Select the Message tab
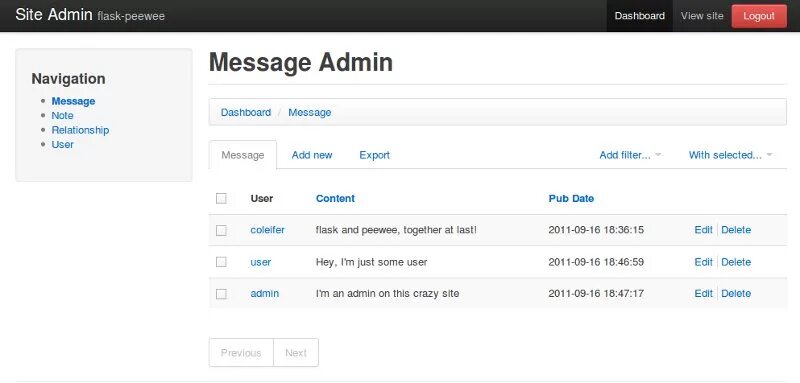The width and height of the screenshot is (800, 383). pyautogui.click(x=243, y=155)
